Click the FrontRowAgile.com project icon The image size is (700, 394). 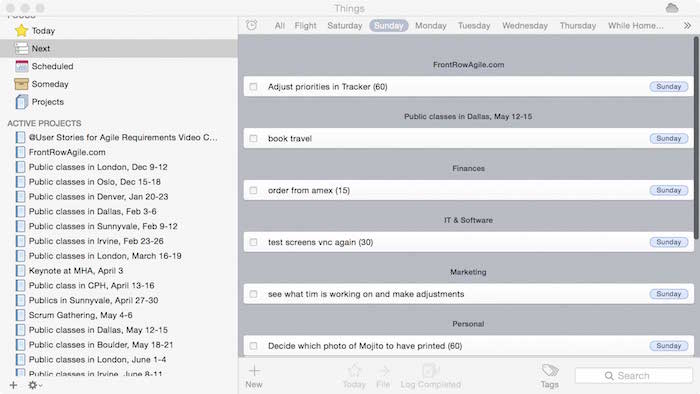20,152
